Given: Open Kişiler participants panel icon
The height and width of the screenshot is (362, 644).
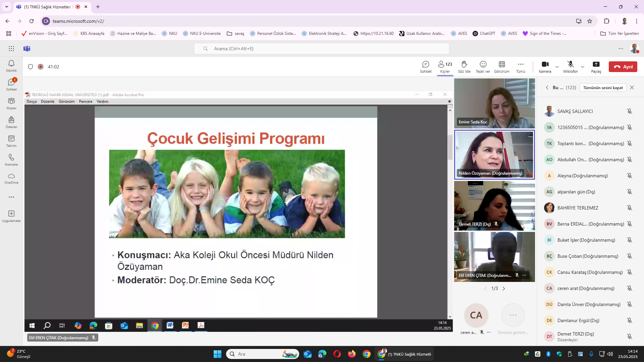Looking at the screenshot, I should point(445,67).
